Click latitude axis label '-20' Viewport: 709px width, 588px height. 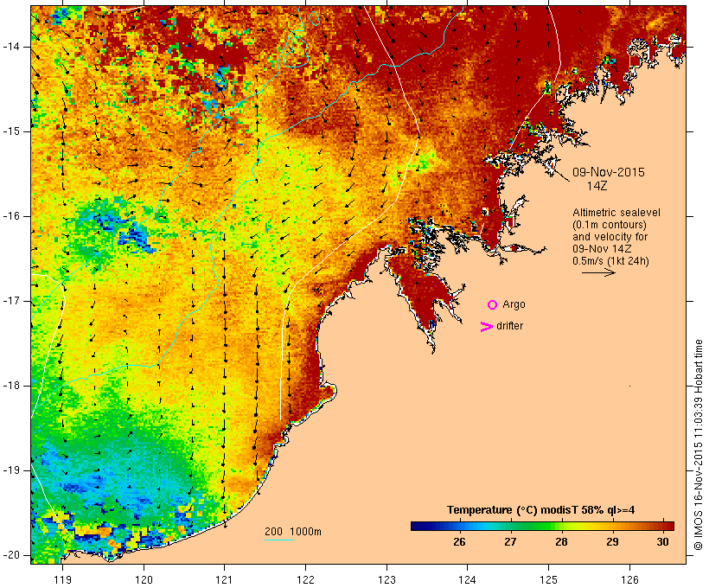pyautogui.click(x=11, y=555)
